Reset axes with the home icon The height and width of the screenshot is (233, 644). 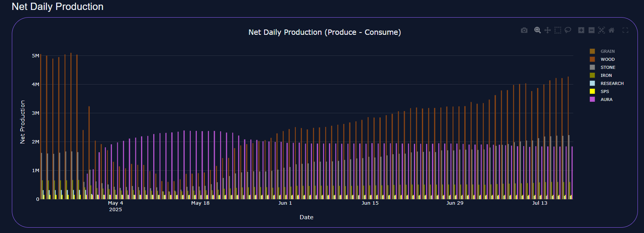point(612,30)
